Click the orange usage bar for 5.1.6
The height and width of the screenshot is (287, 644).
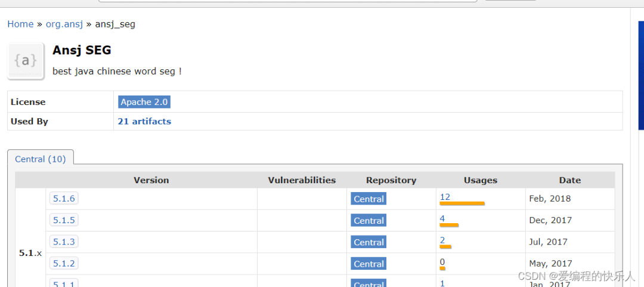(462, 203)
